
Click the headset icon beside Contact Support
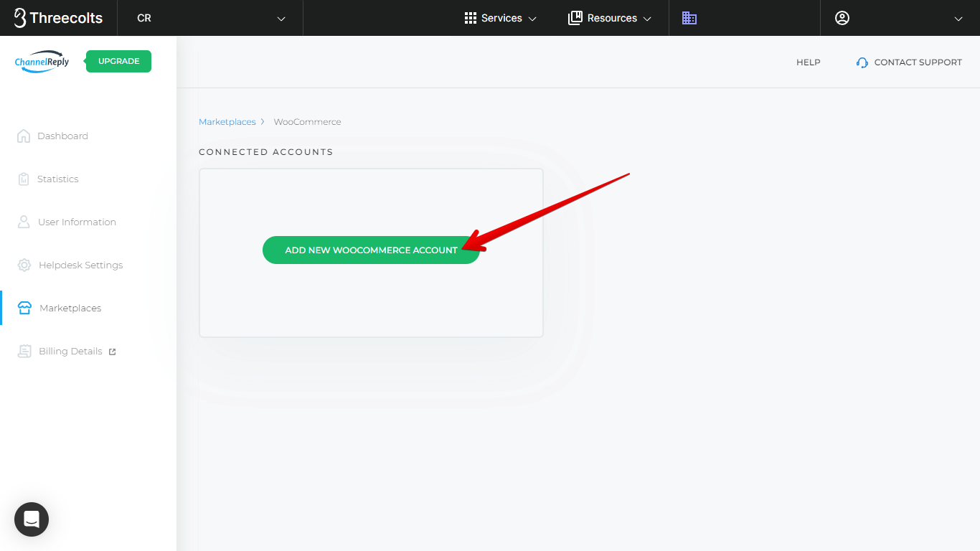point(862,62)
